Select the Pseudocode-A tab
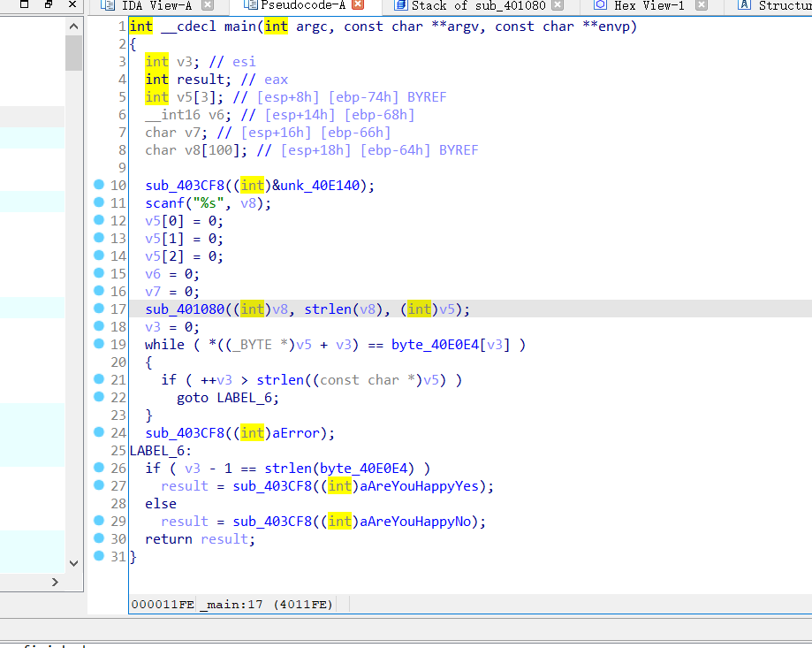Viewport: 812px width, 648px height. tap(302, 5)
